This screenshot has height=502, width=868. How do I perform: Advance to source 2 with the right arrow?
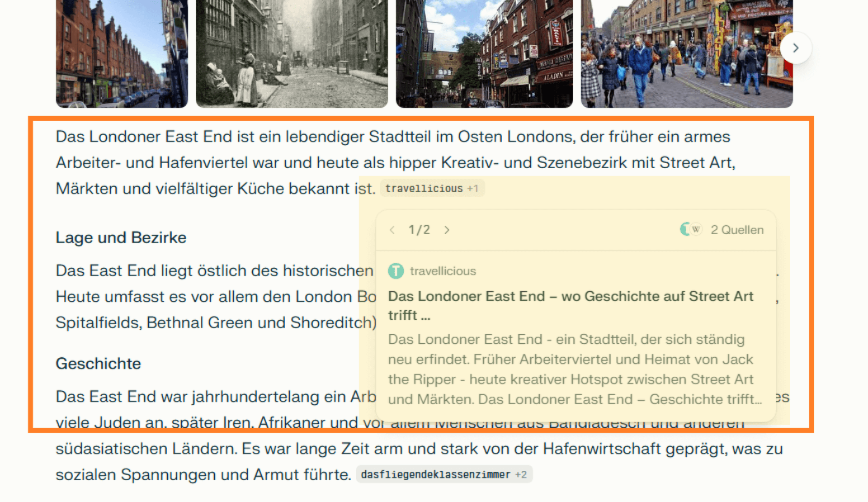pos(447,230)
